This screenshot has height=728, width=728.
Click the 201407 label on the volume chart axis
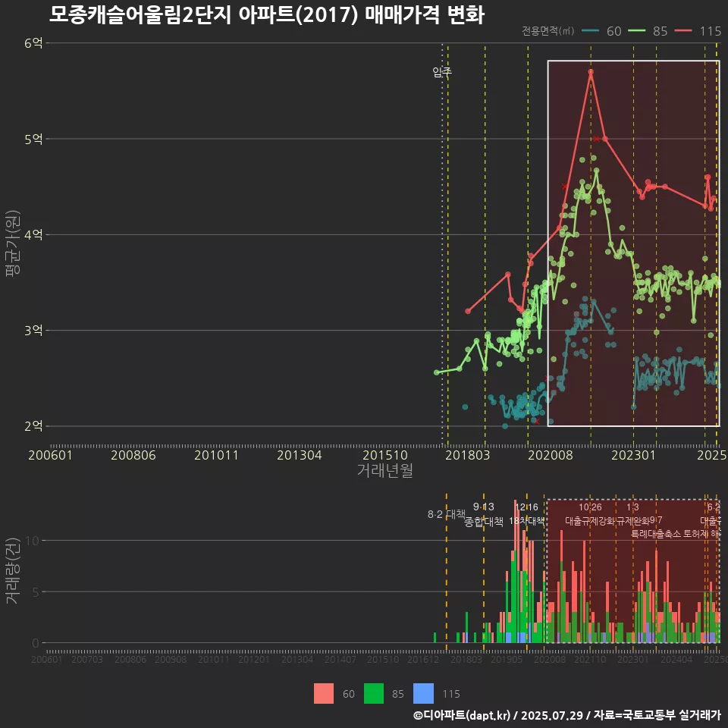(340, 659)
